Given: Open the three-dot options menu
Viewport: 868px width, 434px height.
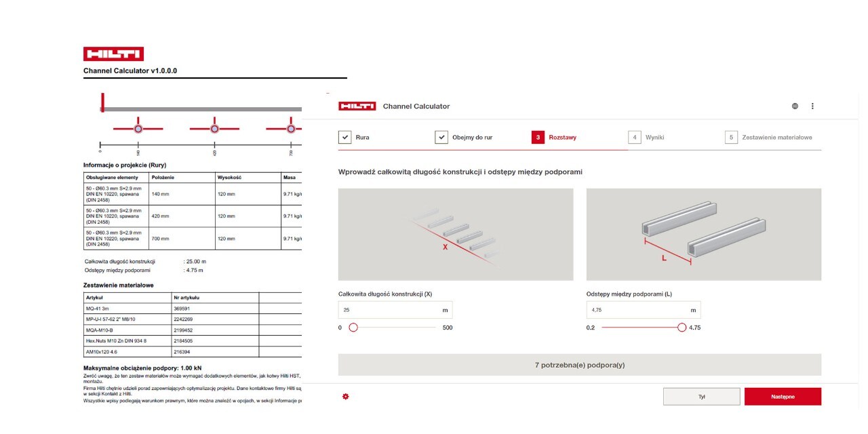Looking at the screenshot, I should 812,106.
